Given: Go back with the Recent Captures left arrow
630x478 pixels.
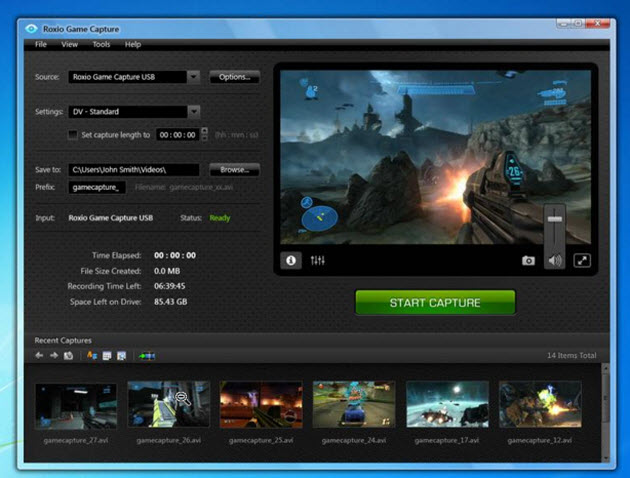Looking at the screenshot, I should (39, 355).
